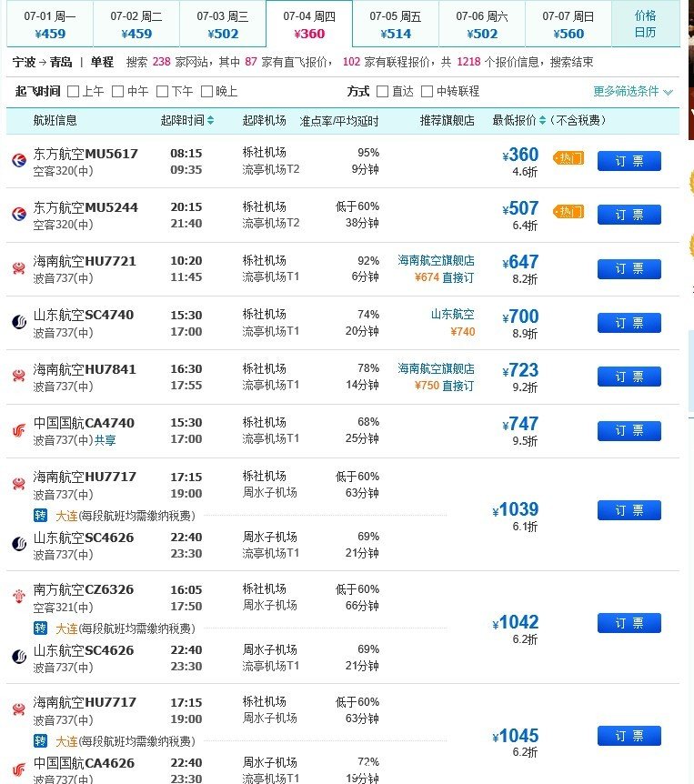Open 海南航空旗舰店 link for HU7841

point(436,368)
